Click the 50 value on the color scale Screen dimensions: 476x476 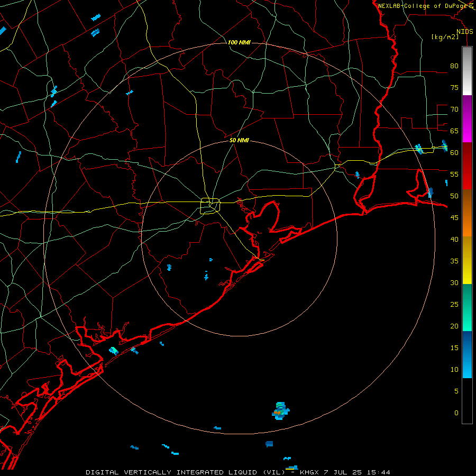(454, 196)
